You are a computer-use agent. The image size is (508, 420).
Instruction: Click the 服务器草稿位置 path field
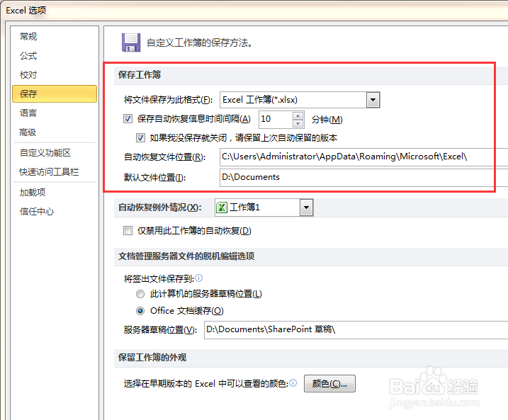point(356,329)
